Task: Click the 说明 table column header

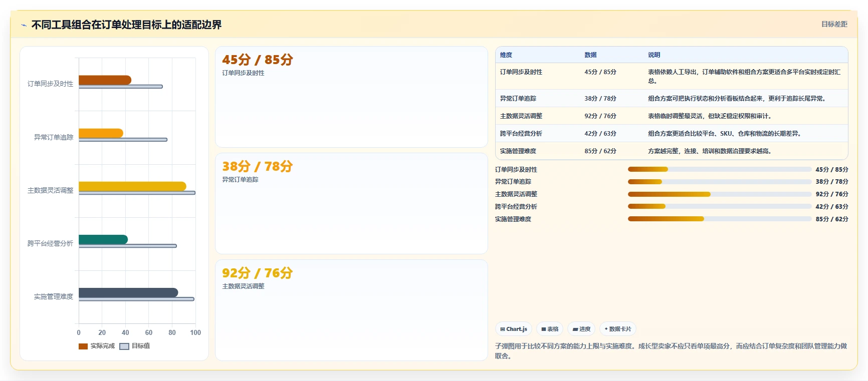Action: pos(654,55)
